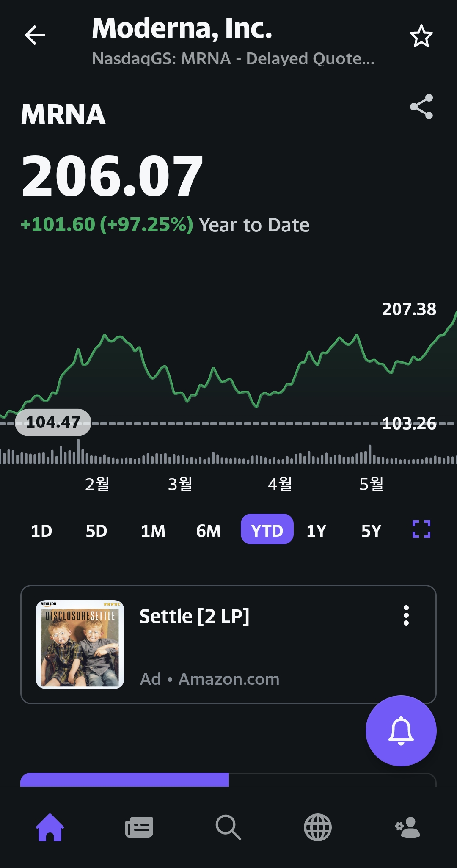The height and width of the screenshot is (868, 457).
Task: Select the YTD chart range
Action: 267,529
